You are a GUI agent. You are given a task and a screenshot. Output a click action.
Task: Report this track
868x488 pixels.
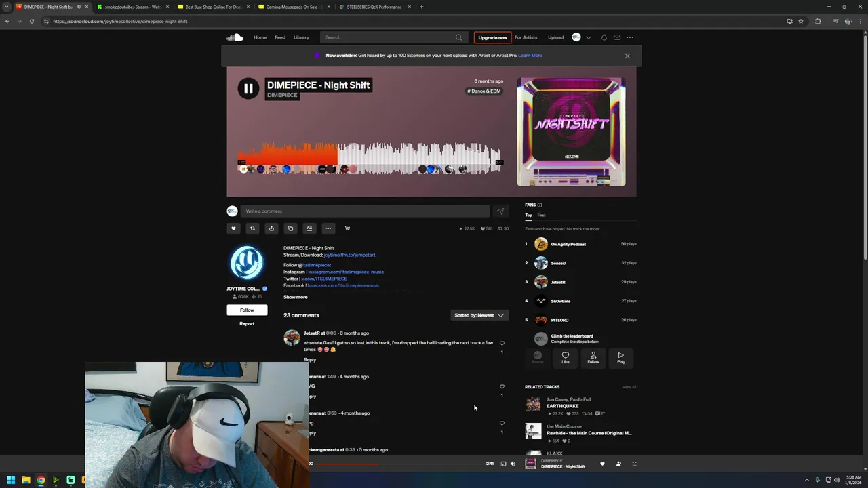coord(247,324)
